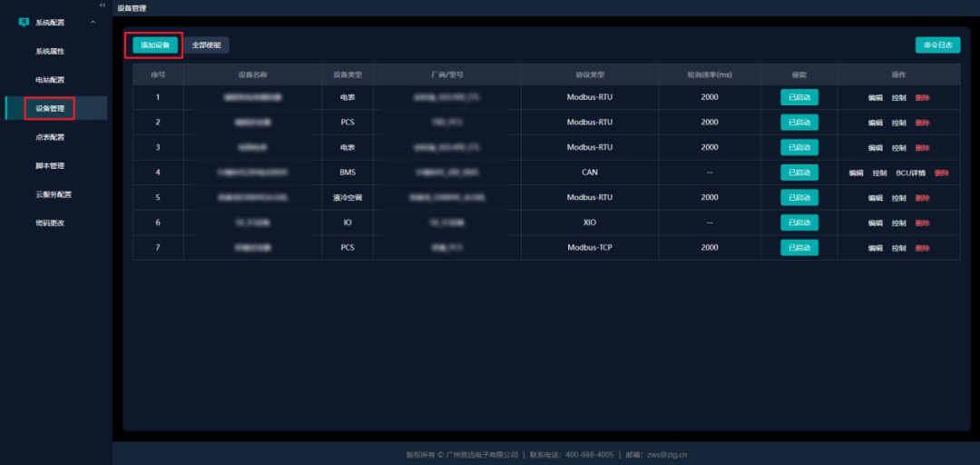
Task: Toggle 已启动 for the IO device row
Action: tap(799, 223)
